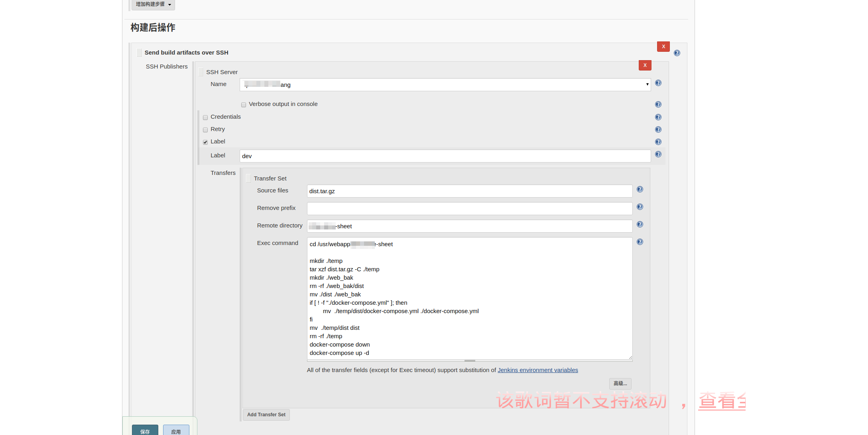Open help icon for Credentials option
The image size is (868, 435).
(x=658, y=117)
